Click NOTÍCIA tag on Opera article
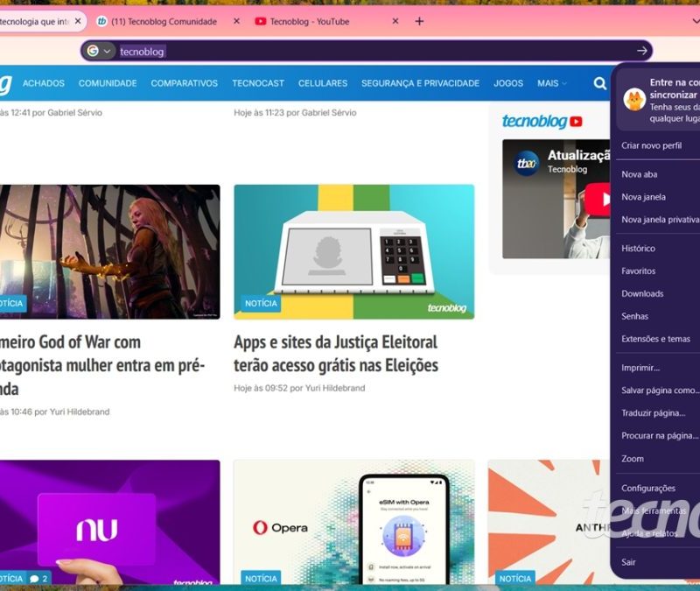Image resolution: width=700 pixels, height=591 pixels. [261, 578]
